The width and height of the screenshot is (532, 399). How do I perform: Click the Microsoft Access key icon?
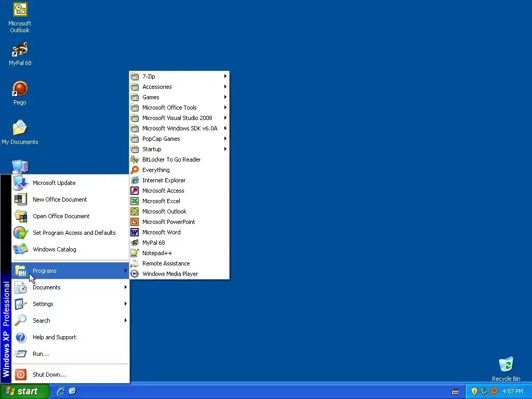[135, 191]
